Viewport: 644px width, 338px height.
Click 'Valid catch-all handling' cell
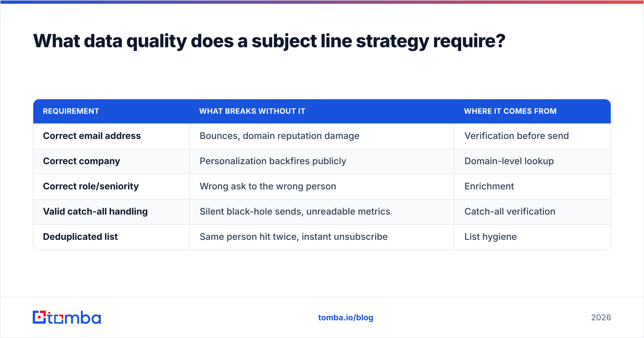[x=111, y=212]
